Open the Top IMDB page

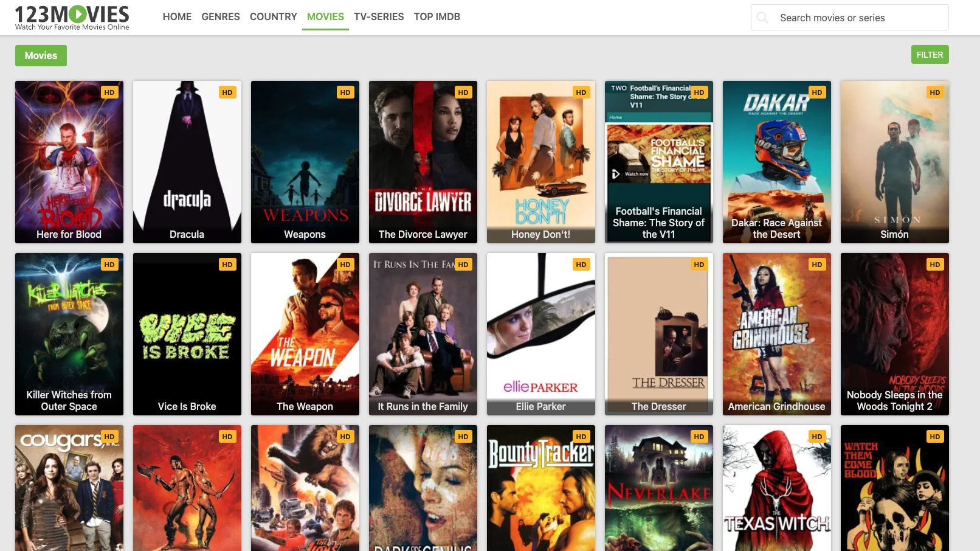[437, 17]
